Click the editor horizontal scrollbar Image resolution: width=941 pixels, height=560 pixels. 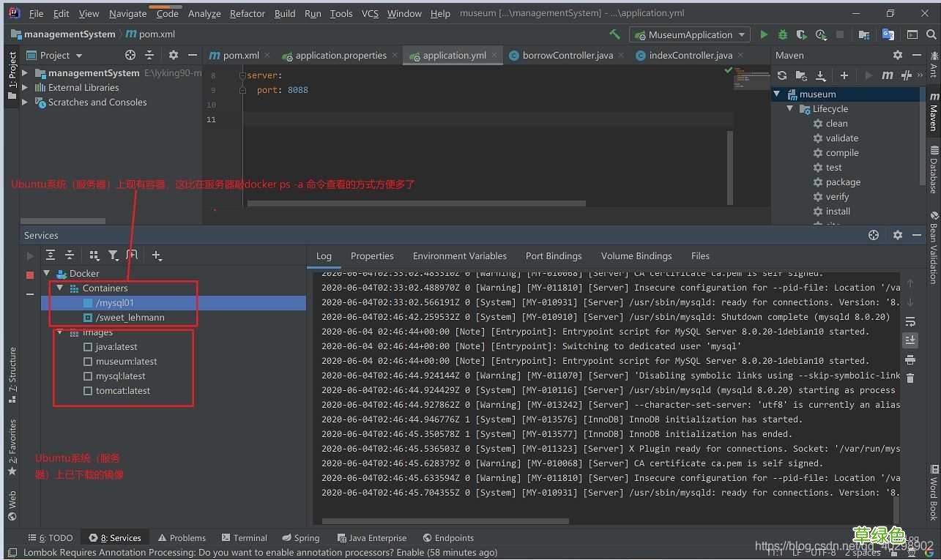[x=415, y=204]
